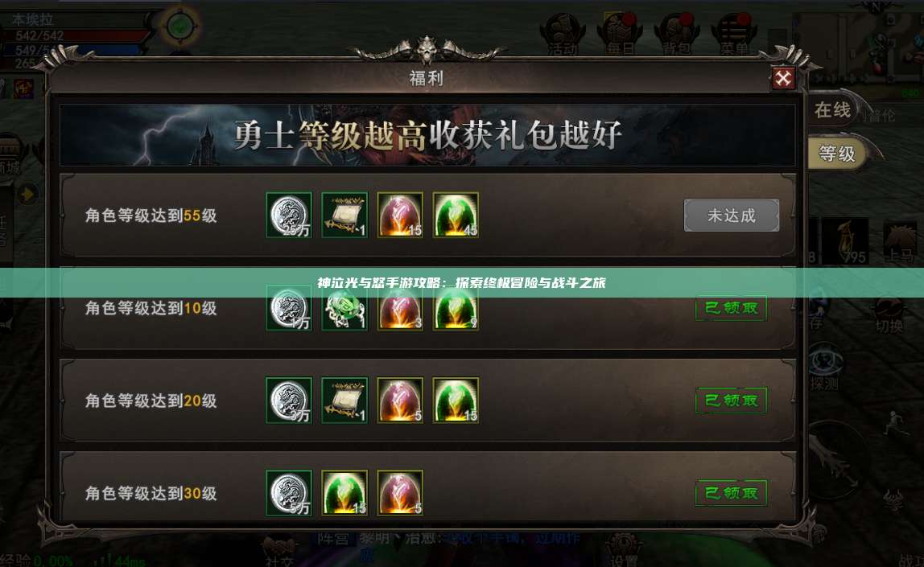Open the 背包 backpack icon in top bar
924x567 pixels.
click(676, 34)
